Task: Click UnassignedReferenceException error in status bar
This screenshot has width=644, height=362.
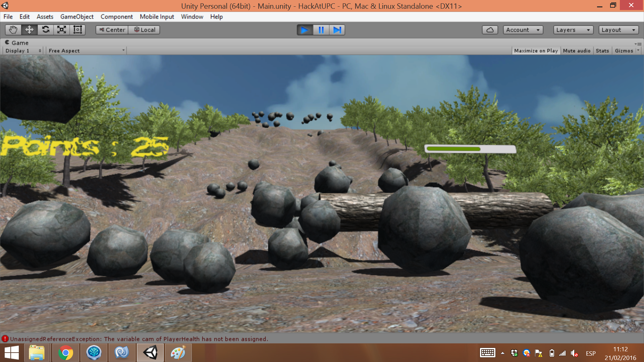Action: 139,339
